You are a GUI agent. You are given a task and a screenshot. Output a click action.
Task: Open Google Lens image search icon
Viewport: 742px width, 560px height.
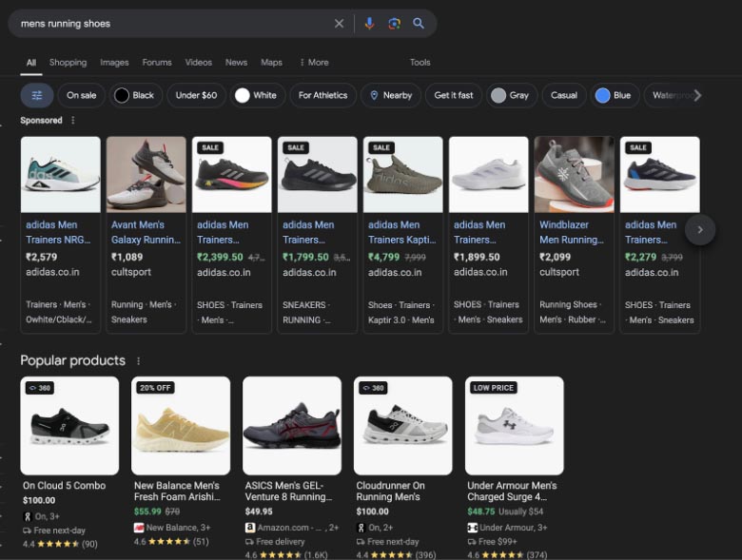(394, 23)
